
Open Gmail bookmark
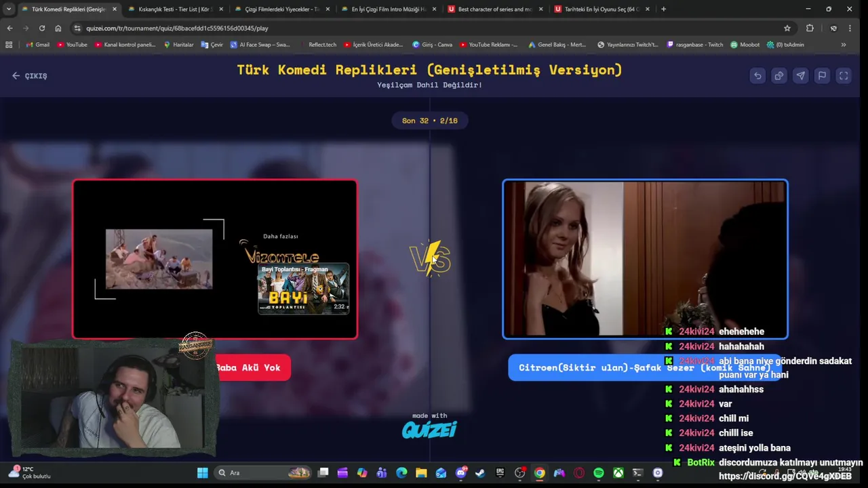pos(37,45)
